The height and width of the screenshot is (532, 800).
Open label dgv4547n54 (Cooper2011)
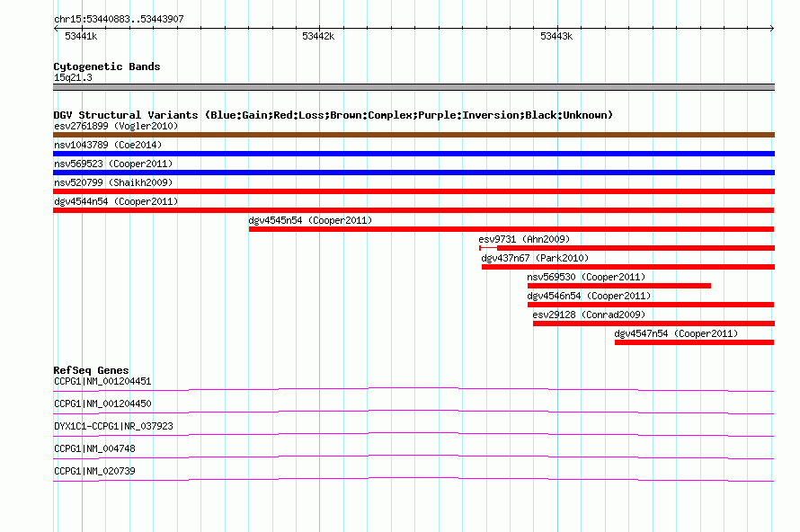[676, 333]
